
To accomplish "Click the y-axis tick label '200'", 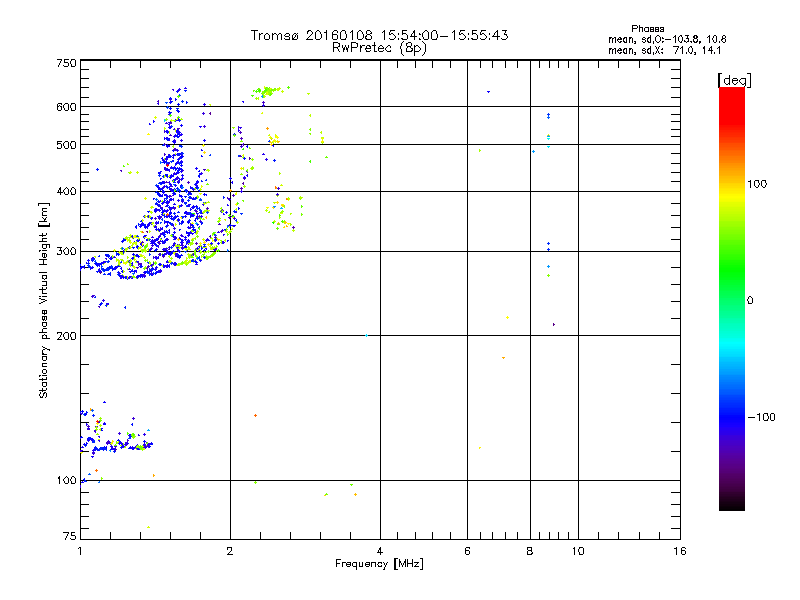I will (x=66, y=336).
